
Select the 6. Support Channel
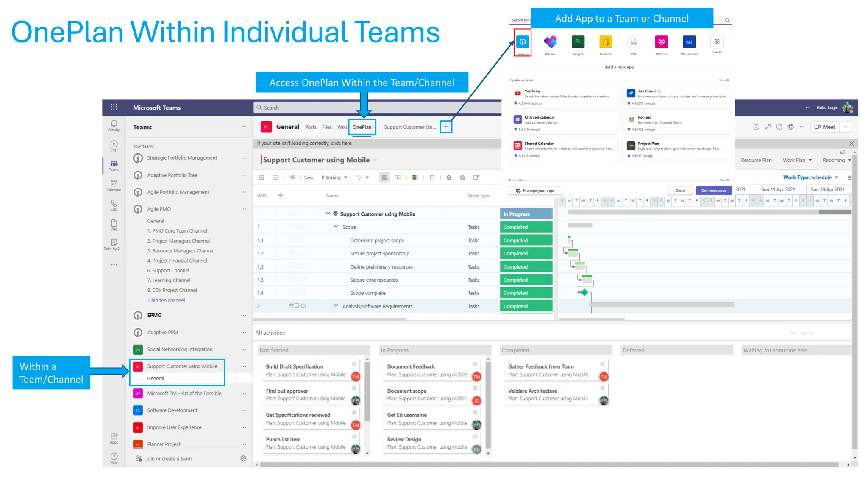(168, 270)
